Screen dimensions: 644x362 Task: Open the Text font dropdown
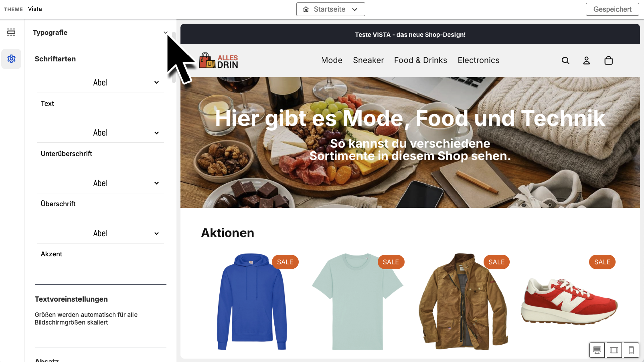pyautogui.click(x=101, y=83)
